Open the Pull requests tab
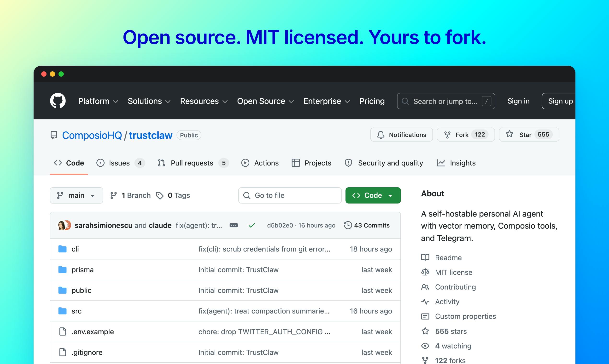 tap(193, 163)
